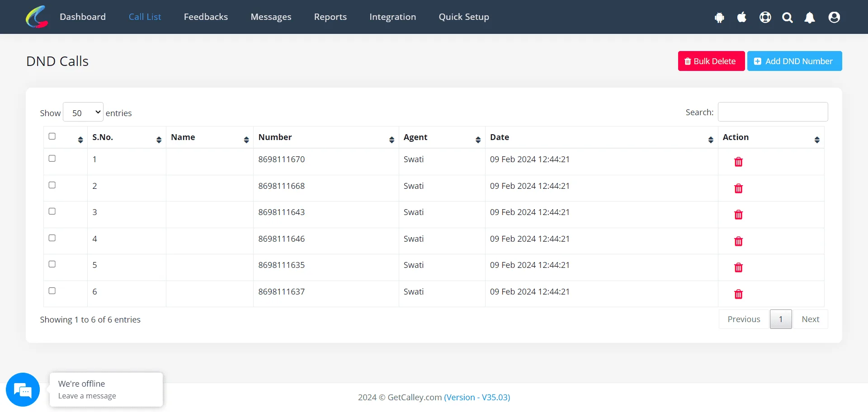
Task: Sort table by Date column
Action: (x=711, y=140)
